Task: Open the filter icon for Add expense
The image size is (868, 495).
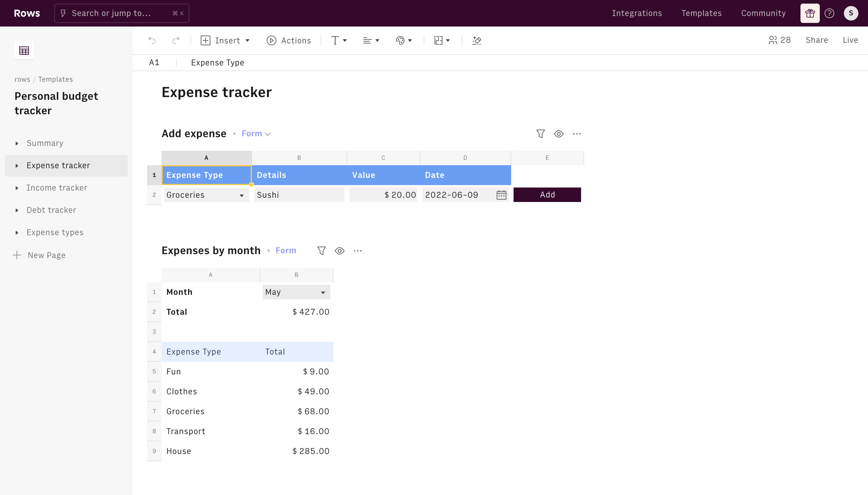Action: (540, 134)
